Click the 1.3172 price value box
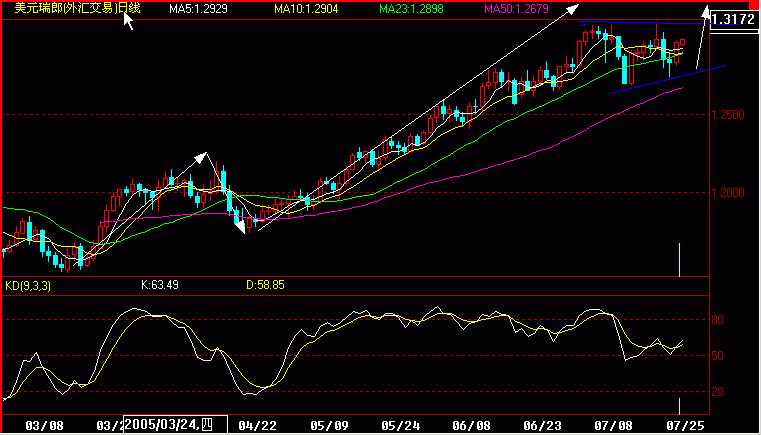Viewport: 761px width, 435px height. coord(734,20)
